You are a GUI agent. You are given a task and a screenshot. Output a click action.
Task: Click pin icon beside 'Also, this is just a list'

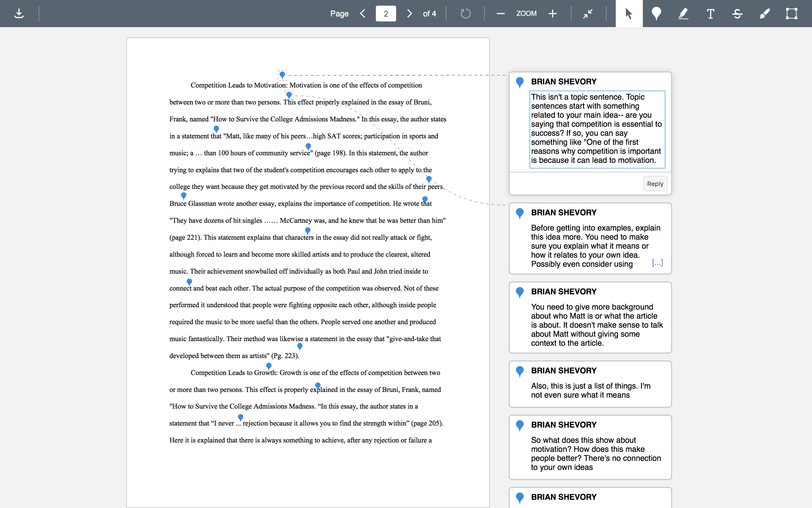(x=520, y=371)
